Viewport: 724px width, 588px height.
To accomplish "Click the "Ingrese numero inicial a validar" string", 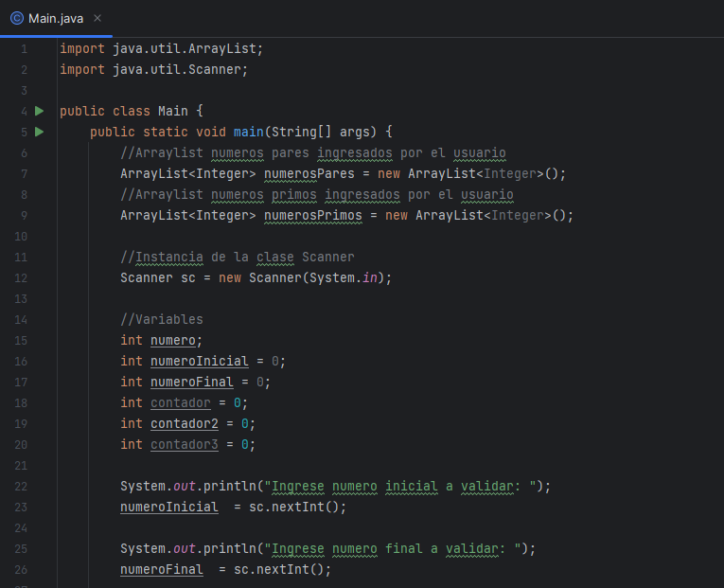I will pyautogui.click(x=401, y=486).
